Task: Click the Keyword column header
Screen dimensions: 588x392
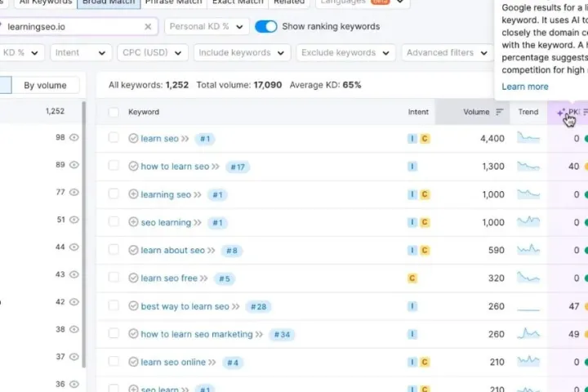Action: (144, 112)
